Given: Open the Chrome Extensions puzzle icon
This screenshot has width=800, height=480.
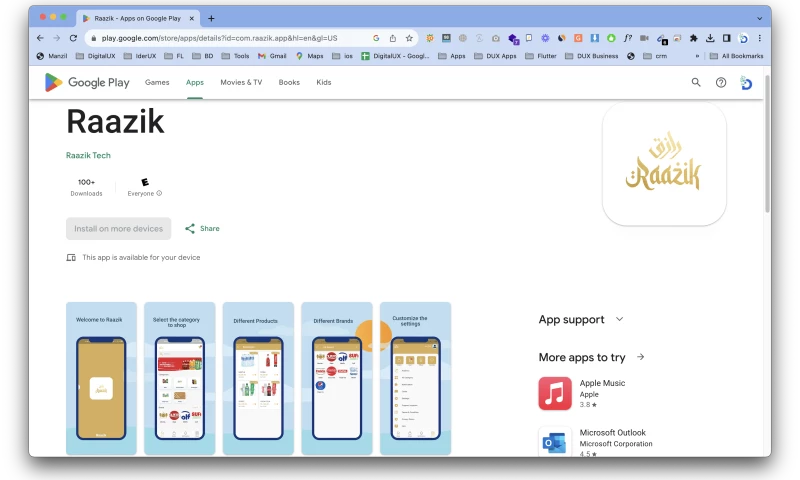Looking at the screenshot, I should point(693,38).
